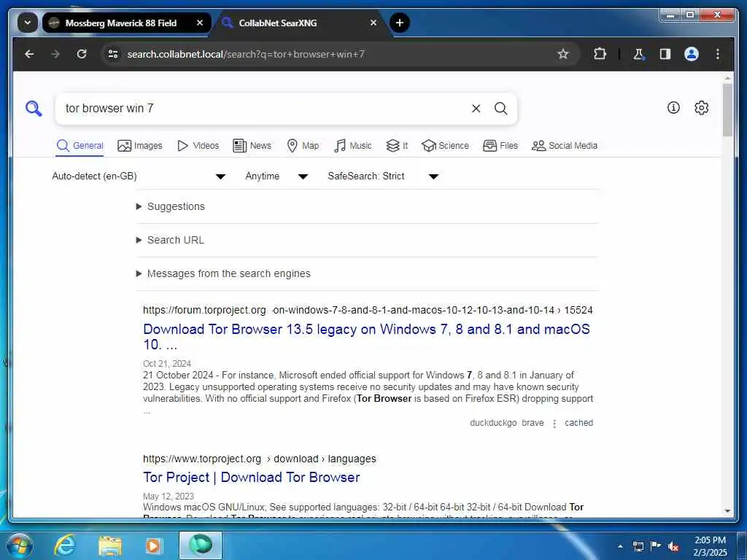
Task: Open the tab search dropdown
Action: coord(28,23)
